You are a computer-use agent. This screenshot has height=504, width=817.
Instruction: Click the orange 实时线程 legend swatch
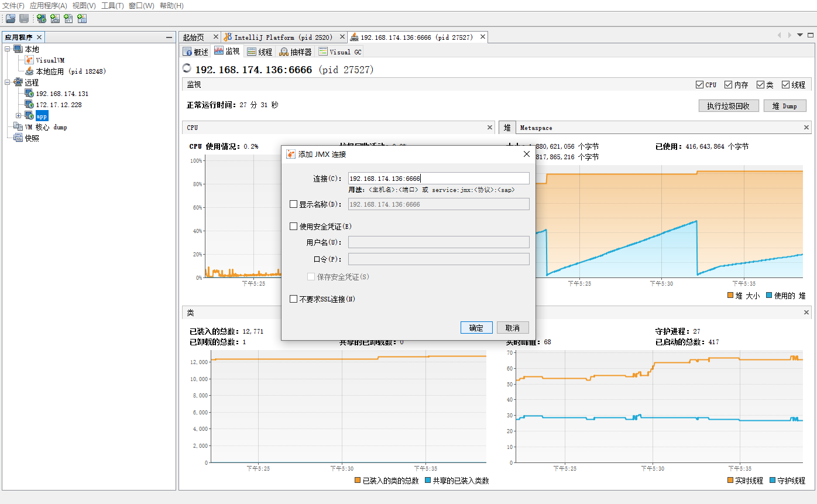tap(730, 480)
